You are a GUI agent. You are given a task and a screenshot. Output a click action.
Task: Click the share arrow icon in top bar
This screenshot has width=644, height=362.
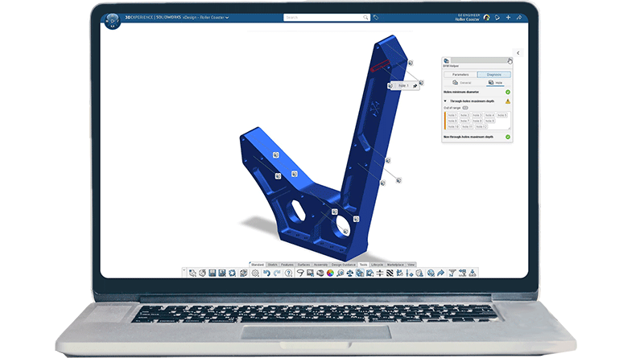[518, 18]
